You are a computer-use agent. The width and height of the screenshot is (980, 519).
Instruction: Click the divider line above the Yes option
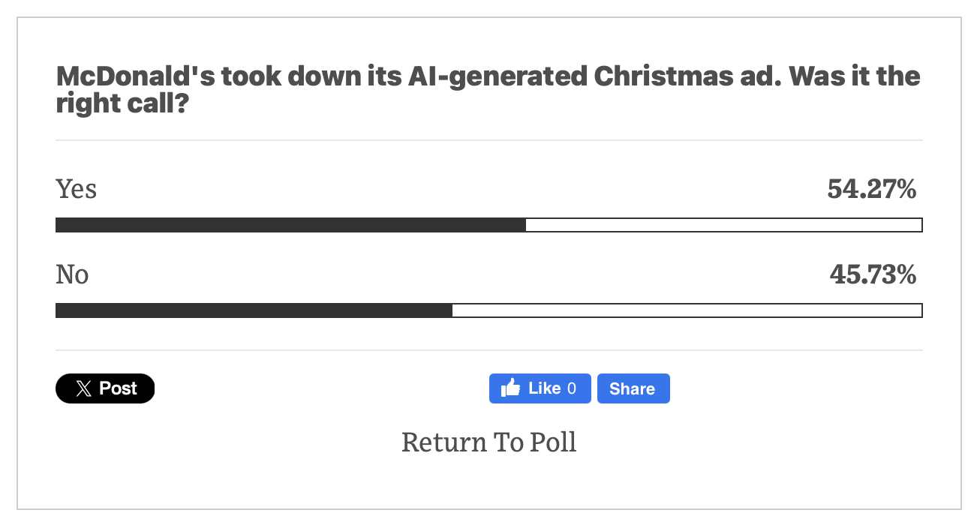point(488,140)
